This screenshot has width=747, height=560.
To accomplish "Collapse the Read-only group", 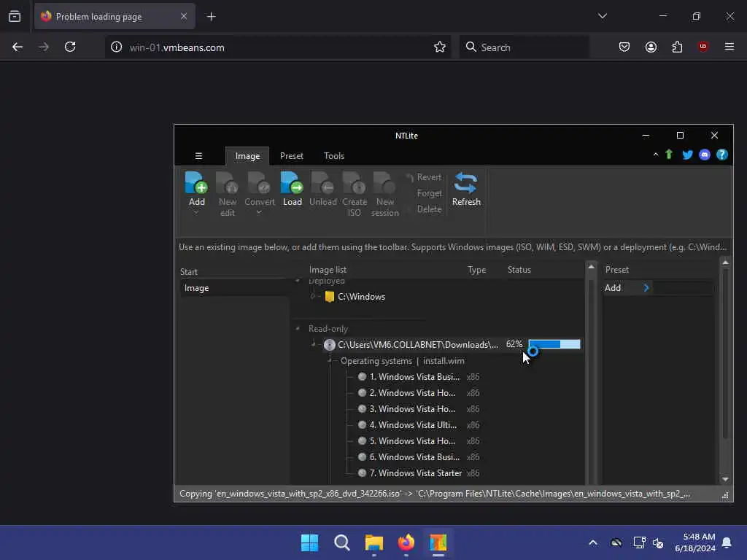I will point(298,329).
